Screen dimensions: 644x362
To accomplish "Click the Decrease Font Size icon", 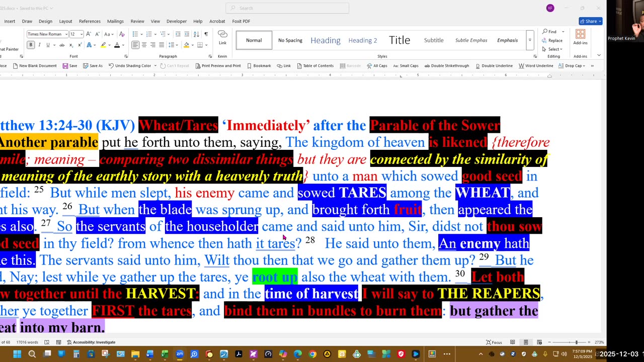I will click(x=97, y=34).
